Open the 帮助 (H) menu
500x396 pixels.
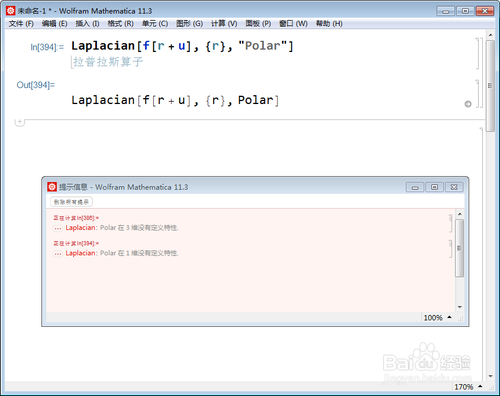click(329, 24)
